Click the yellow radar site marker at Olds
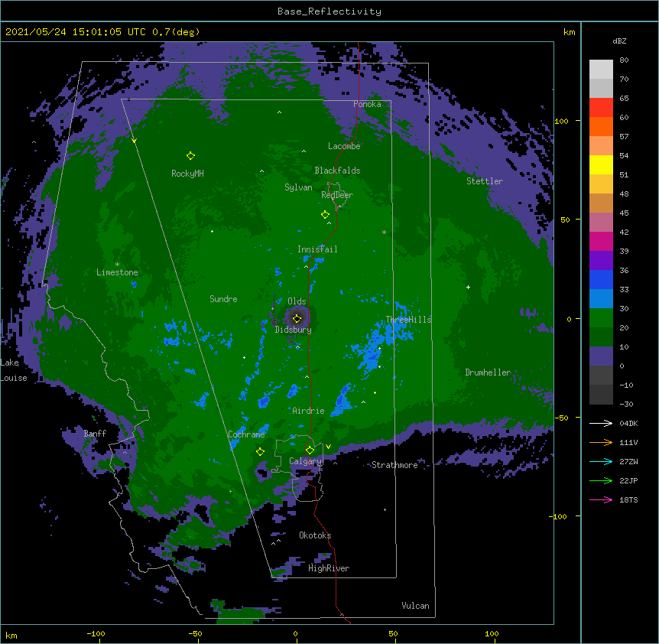 [x=297, y=318]
